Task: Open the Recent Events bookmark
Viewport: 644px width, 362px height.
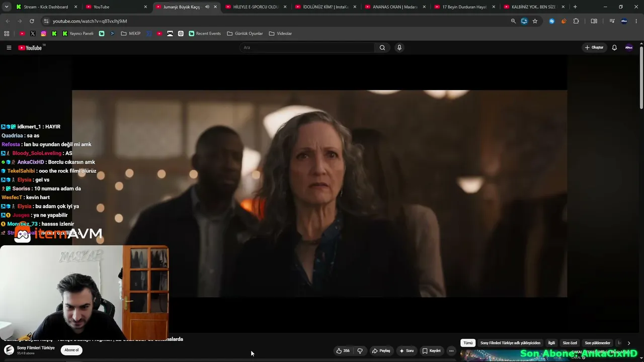Action: pyautogui.click(x=205, y=34)
